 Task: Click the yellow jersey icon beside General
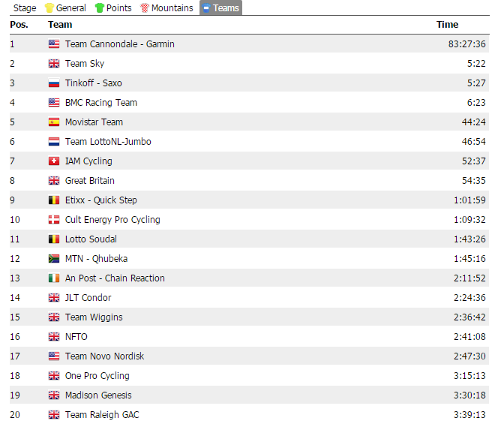coord(49,8)
